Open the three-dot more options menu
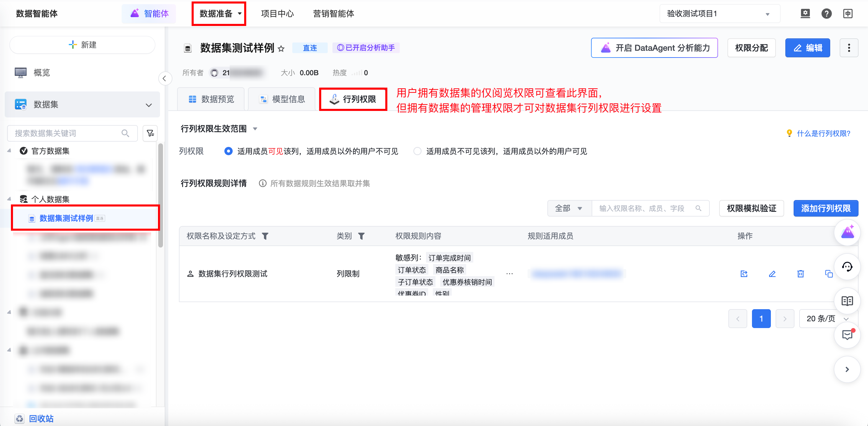Viewport: 868px width, 426px height. 849,48
